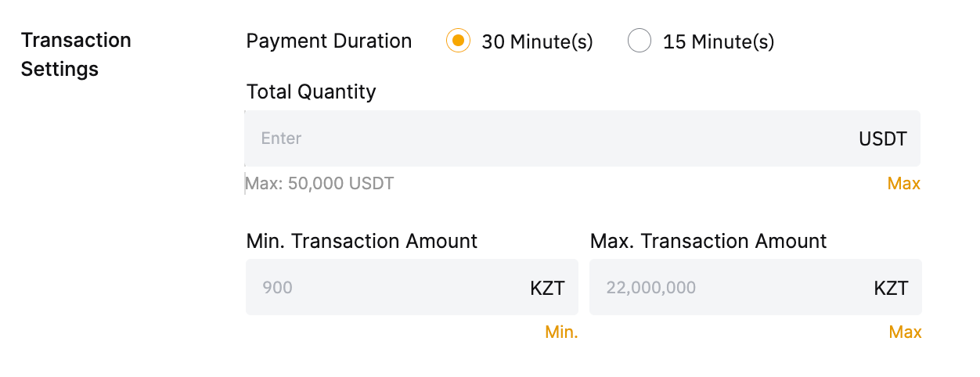The height and width of the screenshot is (377, 980).
Task: Click KZT suffix in maximum amount field
Action: point(891,288)
